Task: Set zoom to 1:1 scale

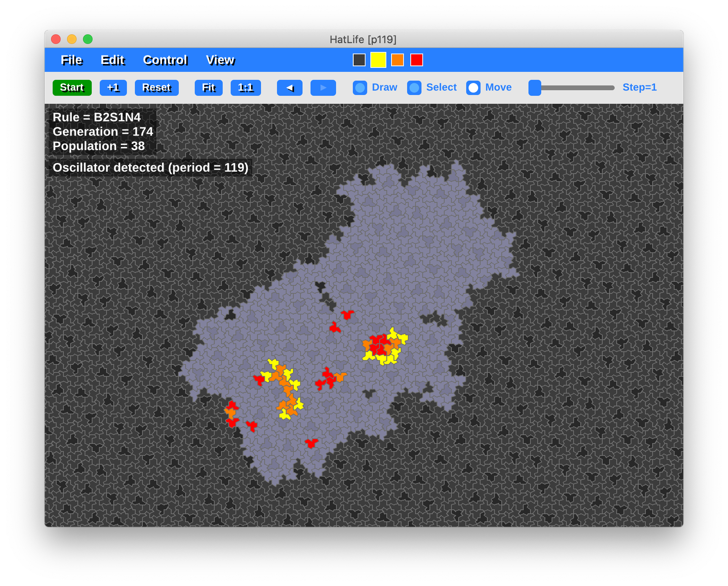Action: pos(246,87)
